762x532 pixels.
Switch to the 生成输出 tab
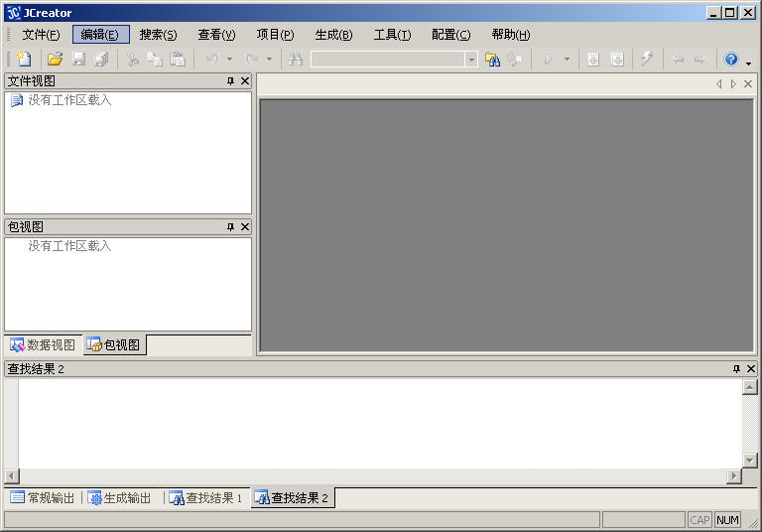click(x=120, y=498)
